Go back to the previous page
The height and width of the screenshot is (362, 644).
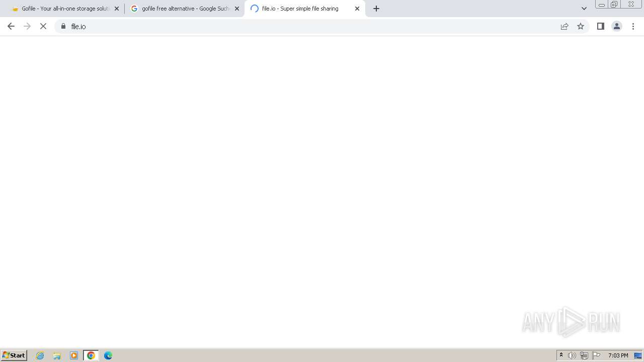tap(11, 26)
